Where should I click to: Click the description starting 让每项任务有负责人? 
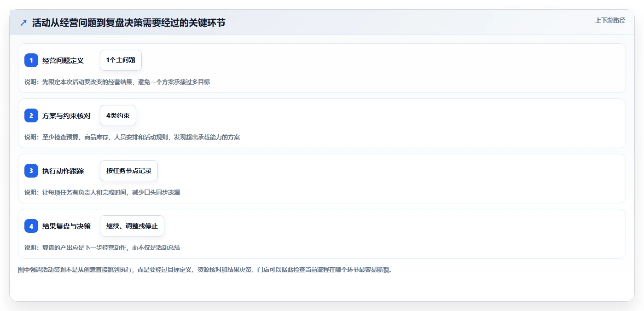[x=102, y=192]
